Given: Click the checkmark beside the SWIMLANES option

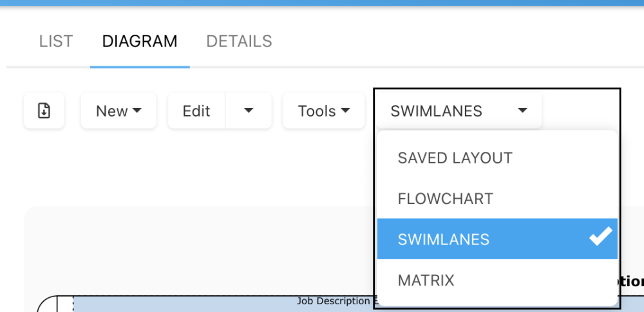Looking at the screenshot, I should click(x=600, y=238).
